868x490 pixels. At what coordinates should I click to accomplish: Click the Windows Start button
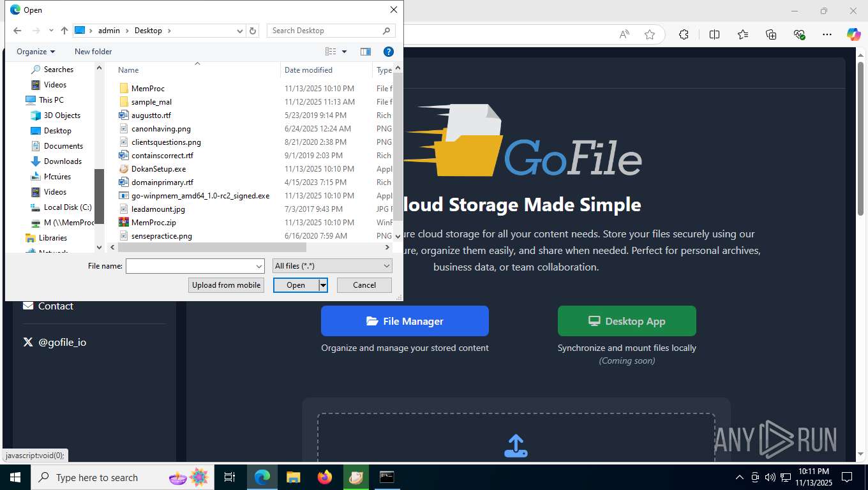15,477
